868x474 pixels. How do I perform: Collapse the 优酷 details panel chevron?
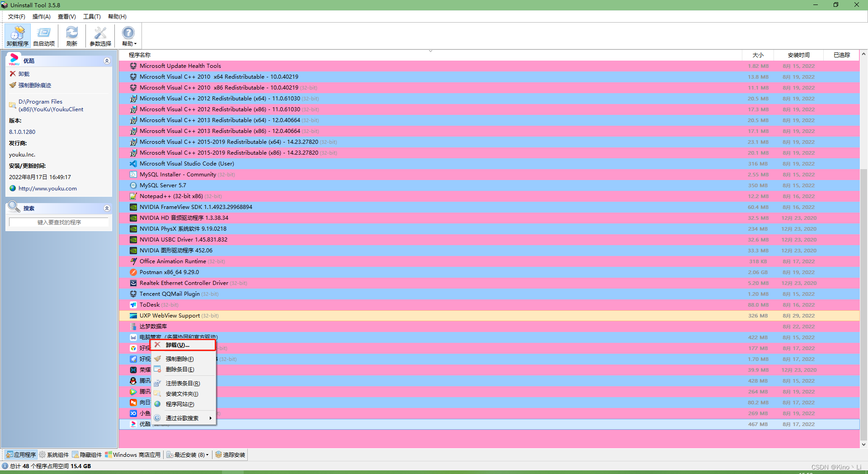point(107,61)
